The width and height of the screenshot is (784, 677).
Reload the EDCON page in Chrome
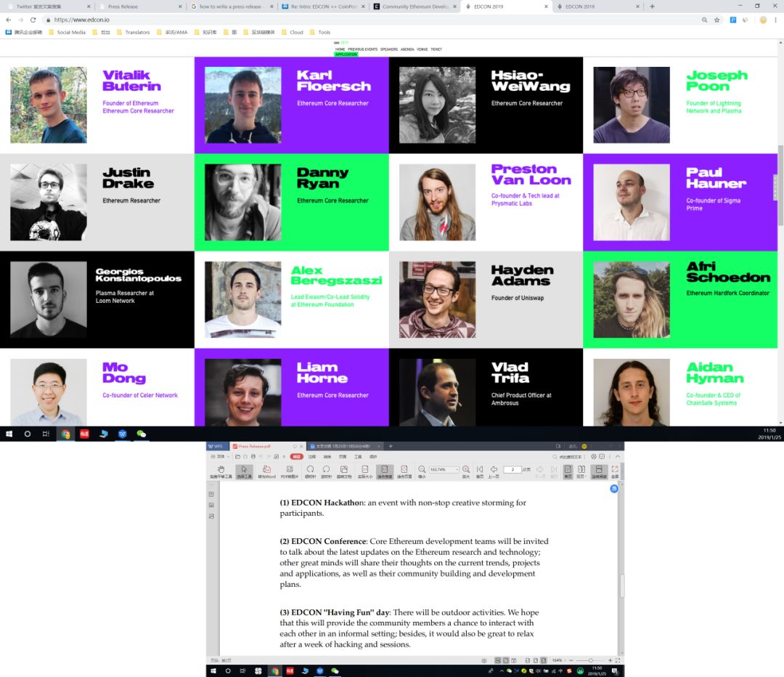tap(33, 20)
